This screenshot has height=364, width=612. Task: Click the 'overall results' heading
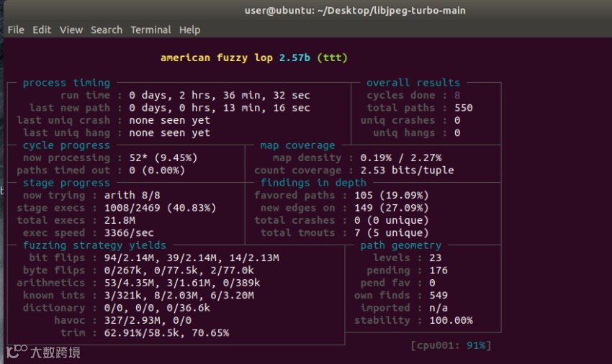pyautogui.click(x=413, y=83)
